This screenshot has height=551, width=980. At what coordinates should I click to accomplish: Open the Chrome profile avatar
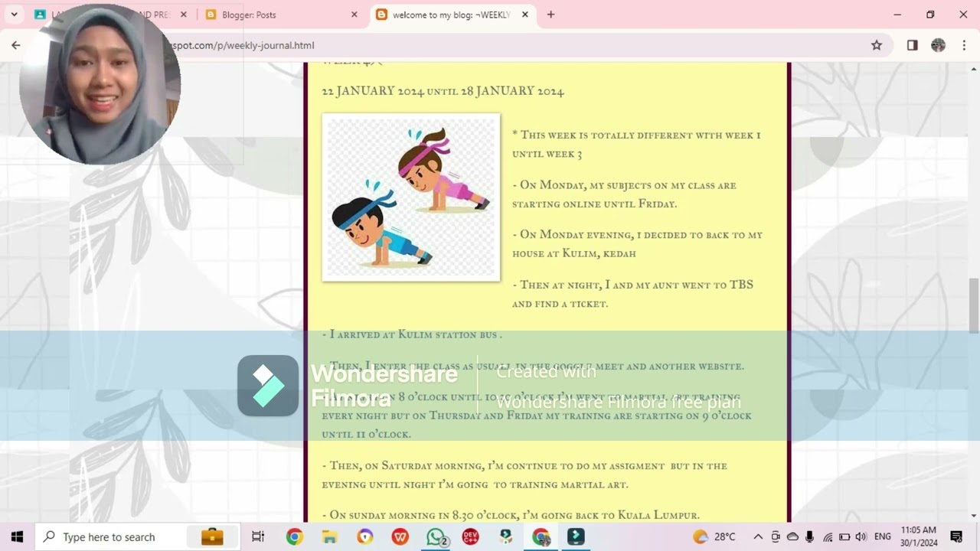[x=938, y=45]
